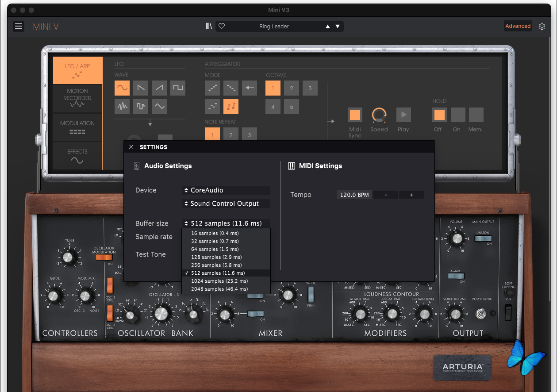Open the preset library browser icon
The height and width of the screenshot is (392, 557).
209,27
